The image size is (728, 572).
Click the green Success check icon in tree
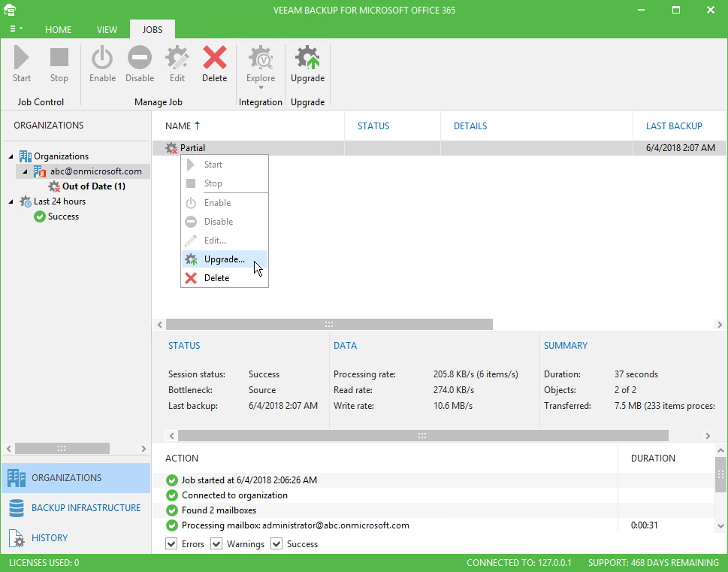[40, 216]
